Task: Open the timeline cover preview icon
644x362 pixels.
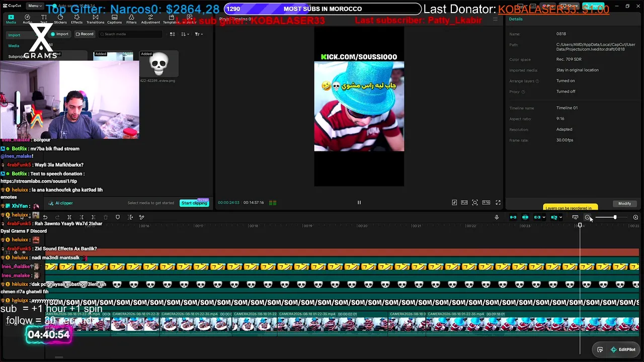Action: click(575, 217)
